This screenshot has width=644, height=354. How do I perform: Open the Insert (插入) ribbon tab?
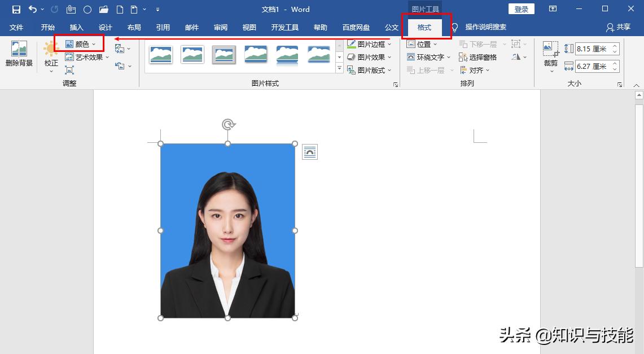tap(76, 27)
